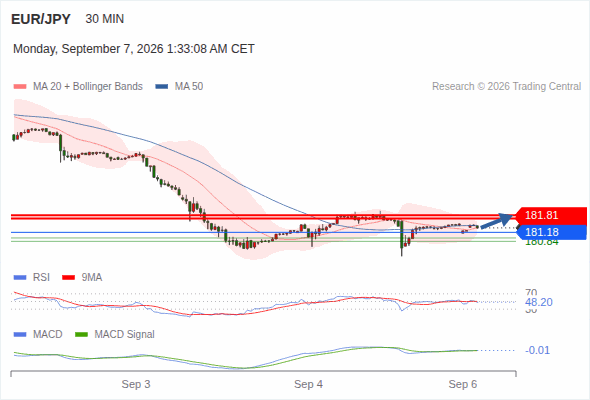Click the blue forecast arrow on chart
The height and width of the screenshot is (400, 590).
(497, 221)
